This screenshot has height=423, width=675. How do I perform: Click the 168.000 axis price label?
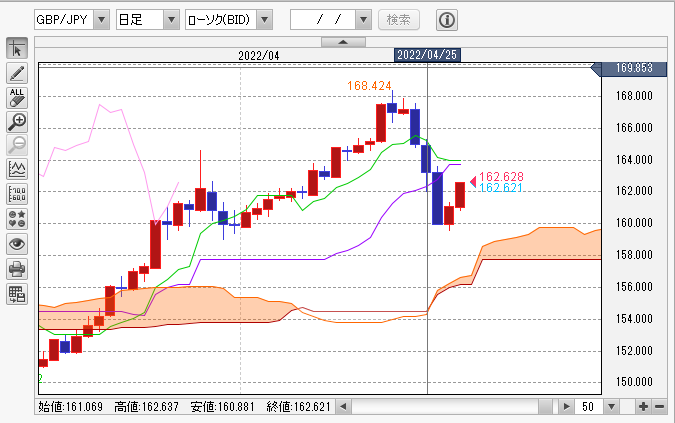[634, 96]
